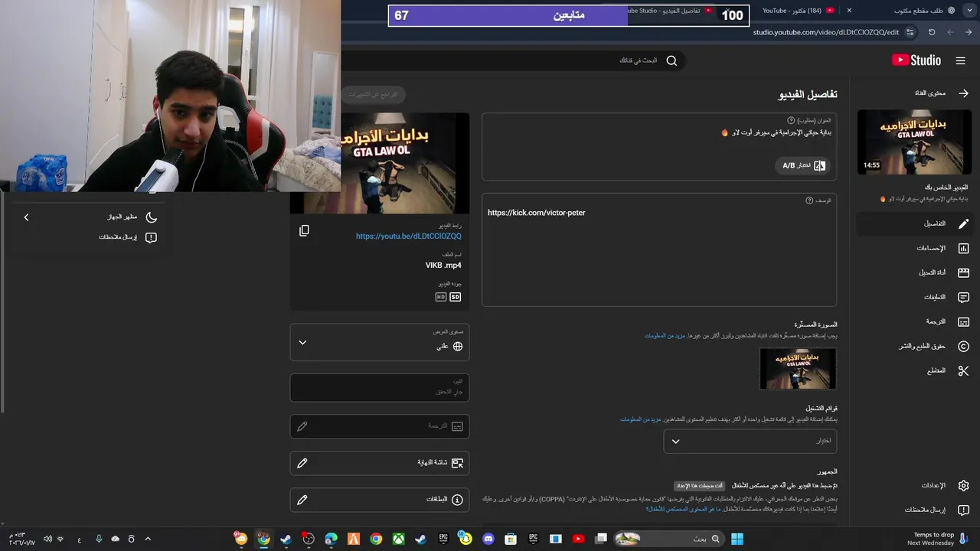The image size is (980, 551).
Task: Open browser tab search dropdown
Action: point(969,11)
